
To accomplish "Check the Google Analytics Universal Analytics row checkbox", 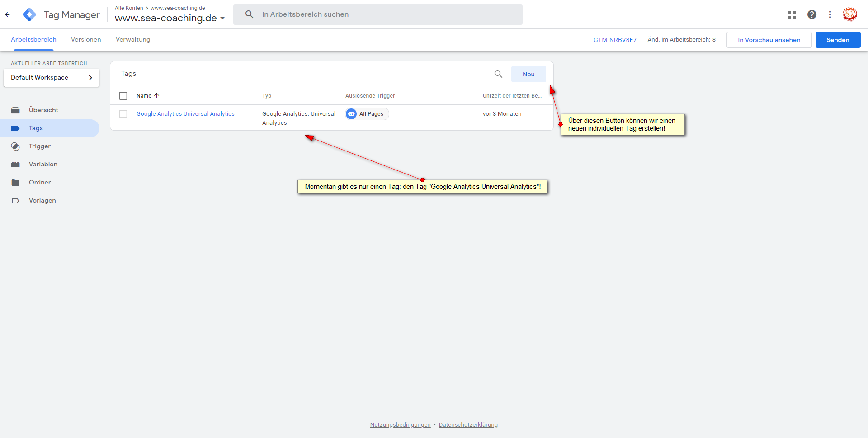I will coord(123,114).
